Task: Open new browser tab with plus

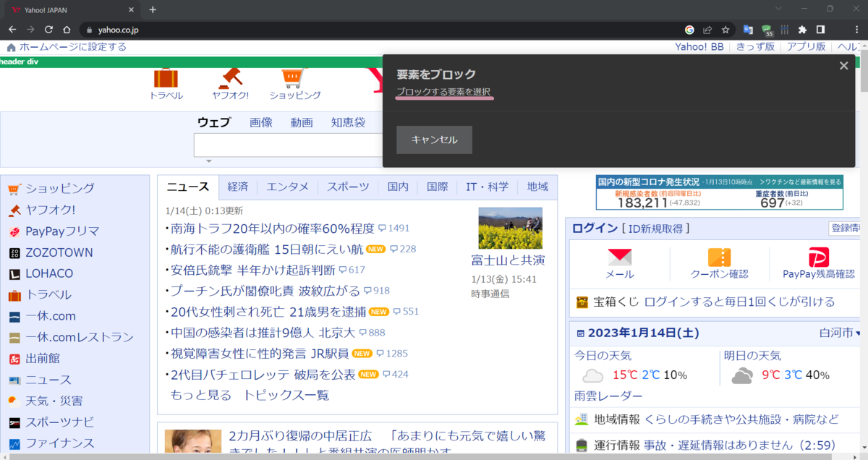Action: click(153, 9)
